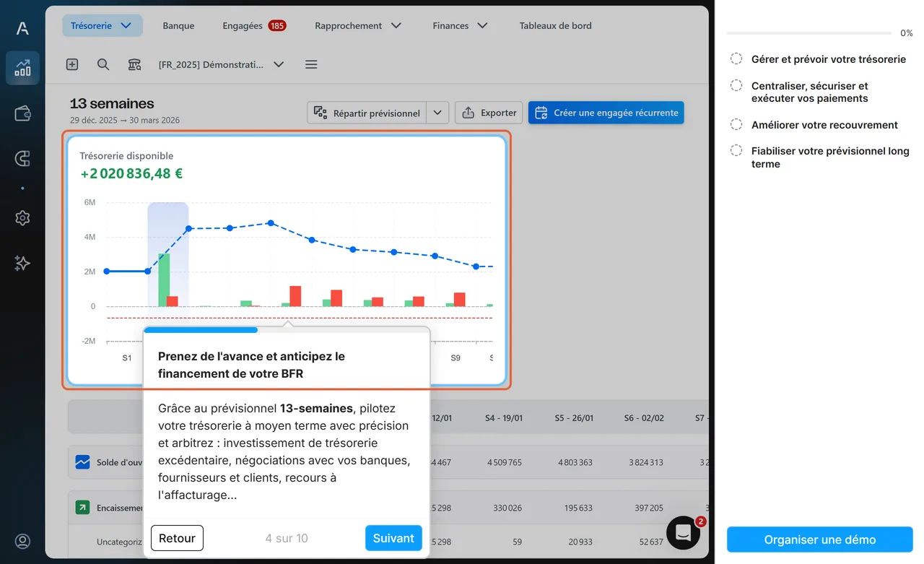The height and width of the screenshot is (564, 924).
Task: Open the hamburger menu icon
Action: 311,64
